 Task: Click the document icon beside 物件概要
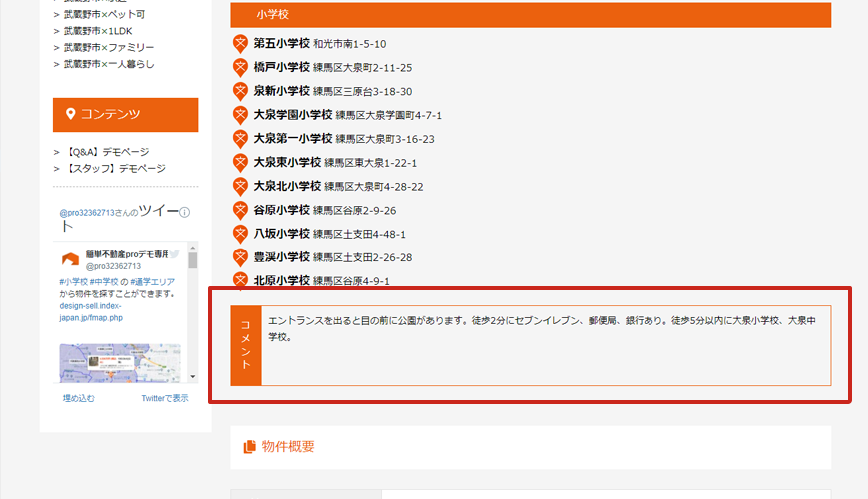(249, 447)
